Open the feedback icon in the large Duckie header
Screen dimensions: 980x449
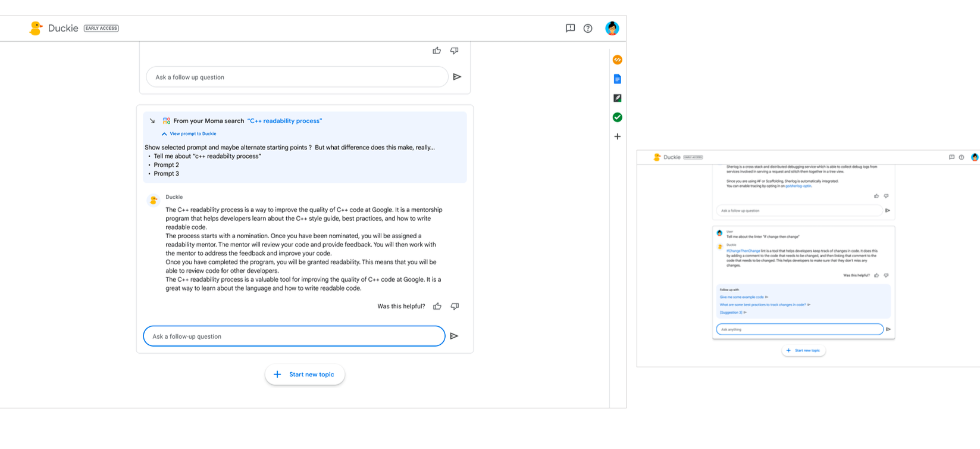[x=570, y=28]
